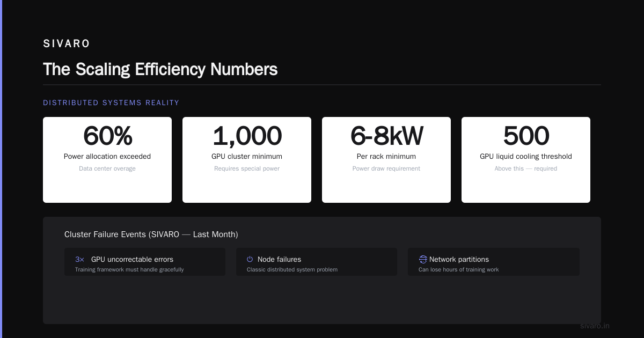Click 'Power draw requirement' caption
The height and width of the screenshot is (338, 644).
[x=386, y=168]
